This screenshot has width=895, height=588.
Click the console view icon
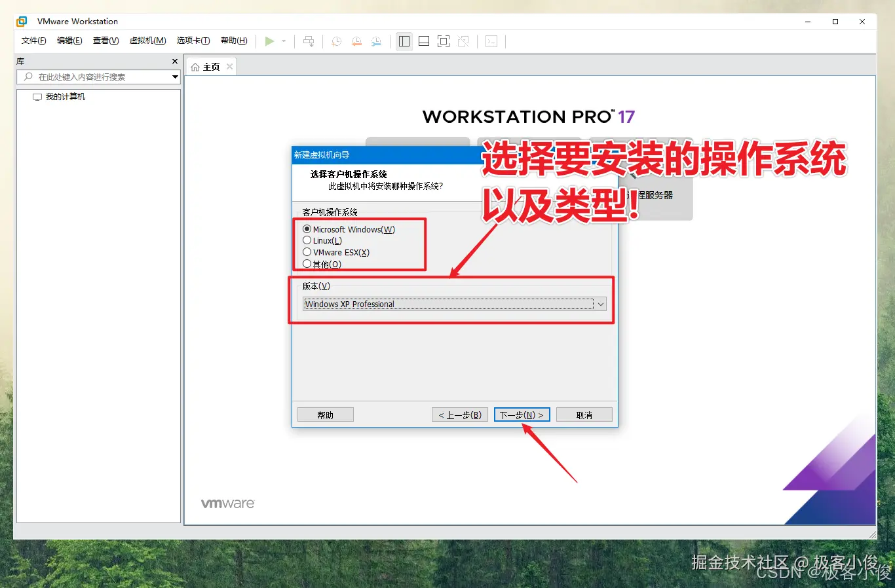pos(491,41)
